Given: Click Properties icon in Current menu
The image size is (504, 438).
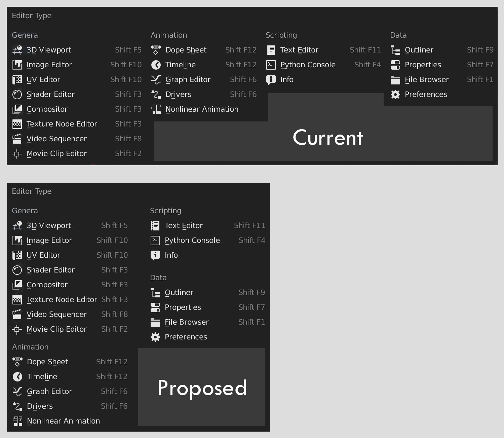Looking at the screenshot, I should click(x=395, y=65).
